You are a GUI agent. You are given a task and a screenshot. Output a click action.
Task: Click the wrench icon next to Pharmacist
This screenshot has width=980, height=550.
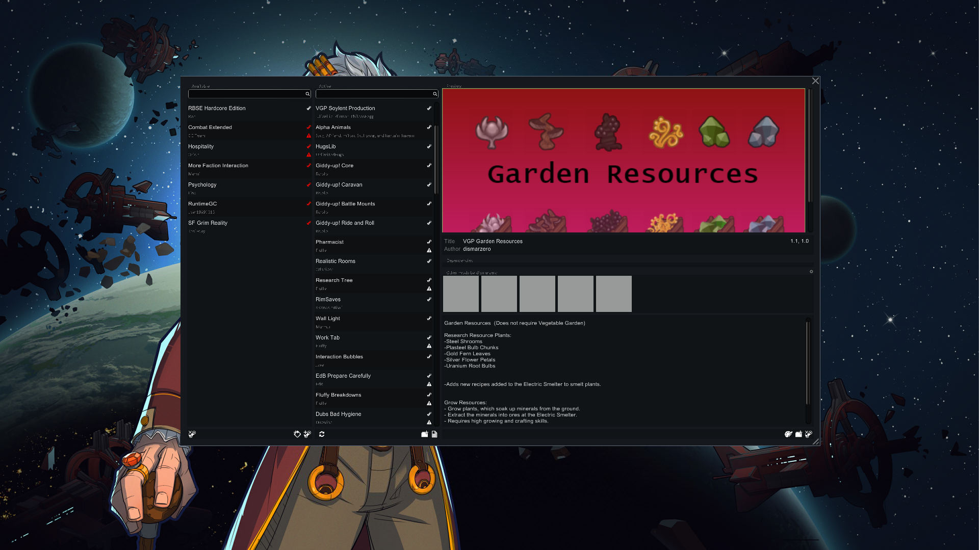click(428, 242)
